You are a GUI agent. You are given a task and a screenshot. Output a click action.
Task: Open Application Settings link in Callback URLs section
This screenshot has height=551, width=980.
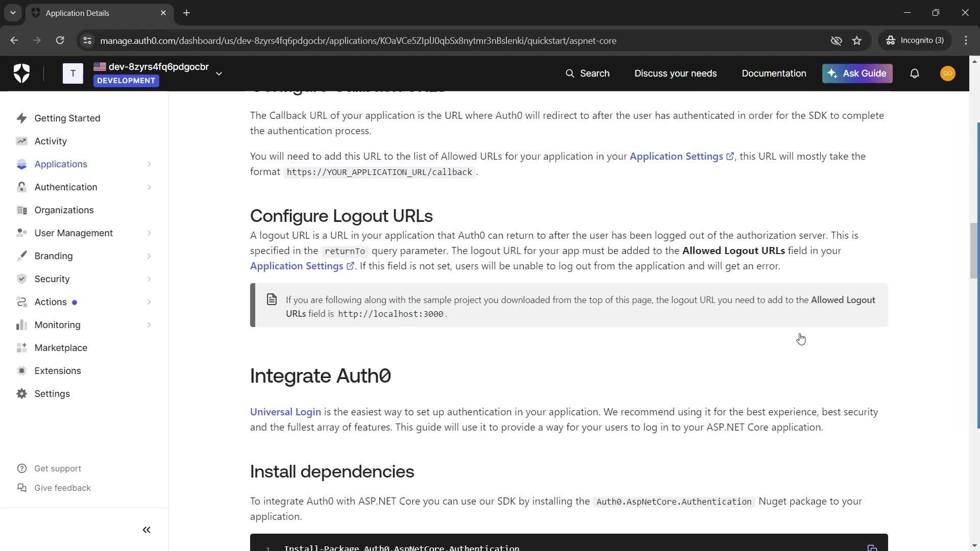click(681, 156)
